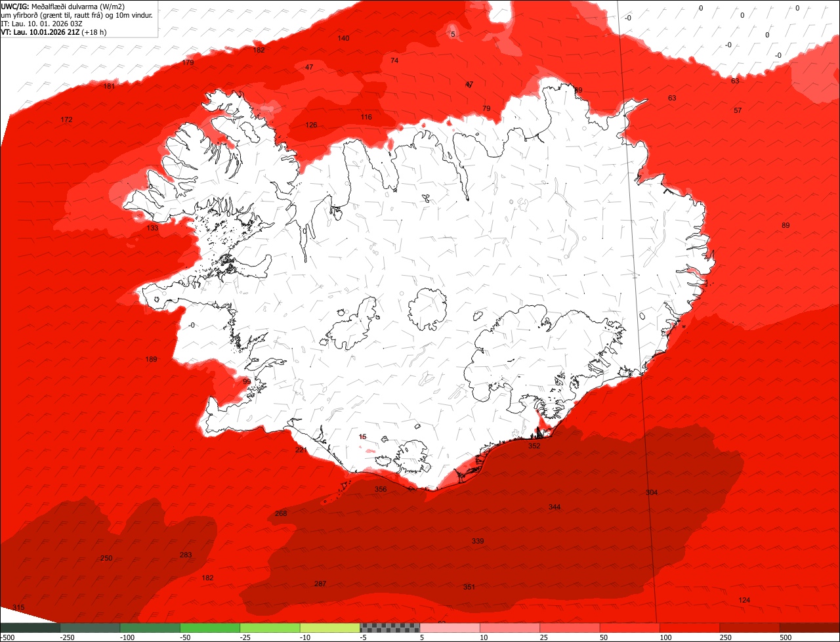Click the flux value 189 on the map
840x642 pixels.
(151, 359)
